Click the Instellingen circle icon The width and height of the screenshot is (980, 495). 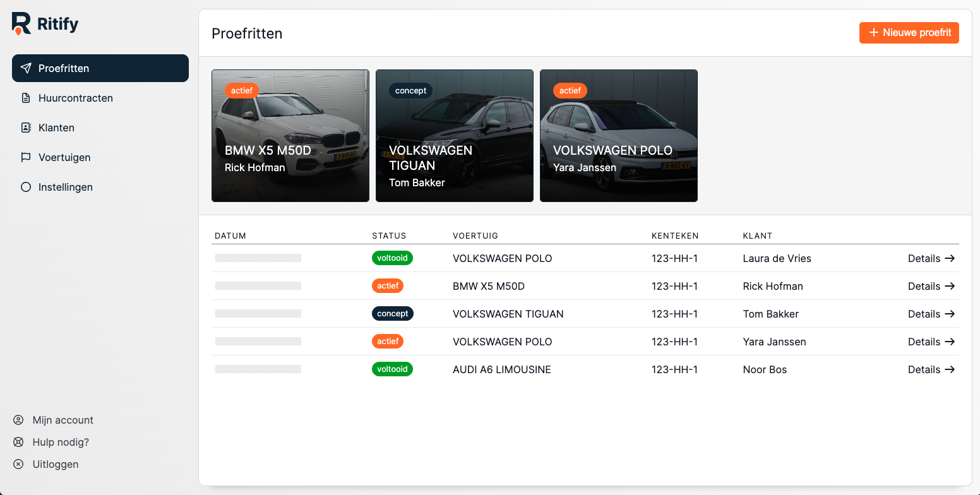tap(26, 187)
